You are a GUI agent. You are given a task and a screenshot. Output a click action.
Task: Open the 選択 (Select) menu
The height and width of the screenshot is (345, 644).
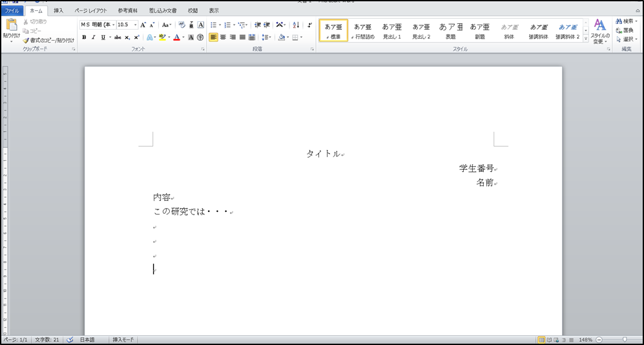(x=627, y=39)
